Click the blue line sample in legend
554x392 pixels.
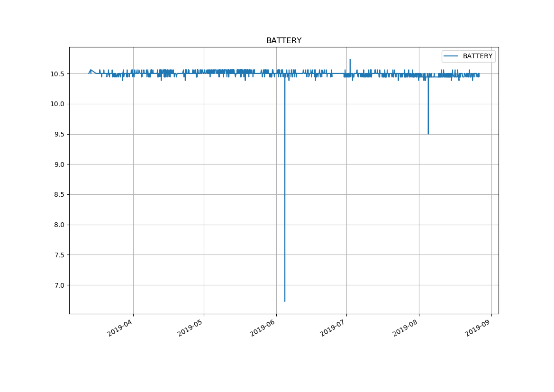(x=451, y=56)
